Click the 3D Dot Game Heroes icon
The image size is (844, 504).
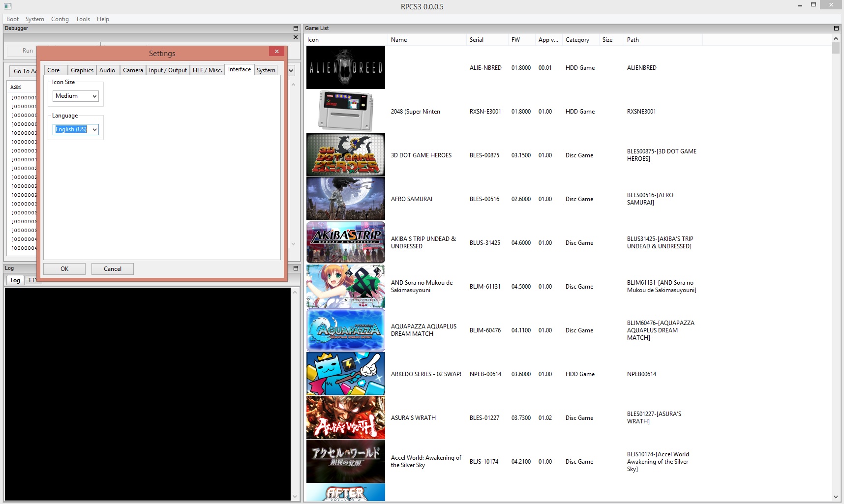345,155
